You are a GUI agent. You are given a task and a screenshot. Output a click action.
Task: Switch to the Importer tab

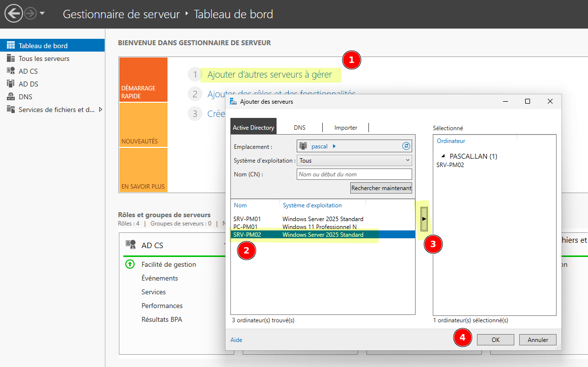point(346,128)
